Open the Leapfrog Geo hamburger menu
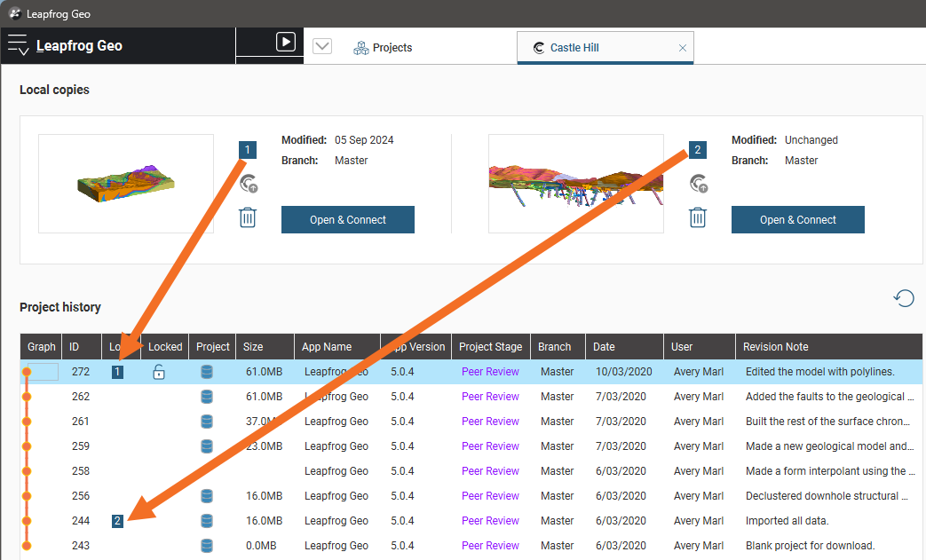Screen dimensions: 926x560 pos(19,46)
